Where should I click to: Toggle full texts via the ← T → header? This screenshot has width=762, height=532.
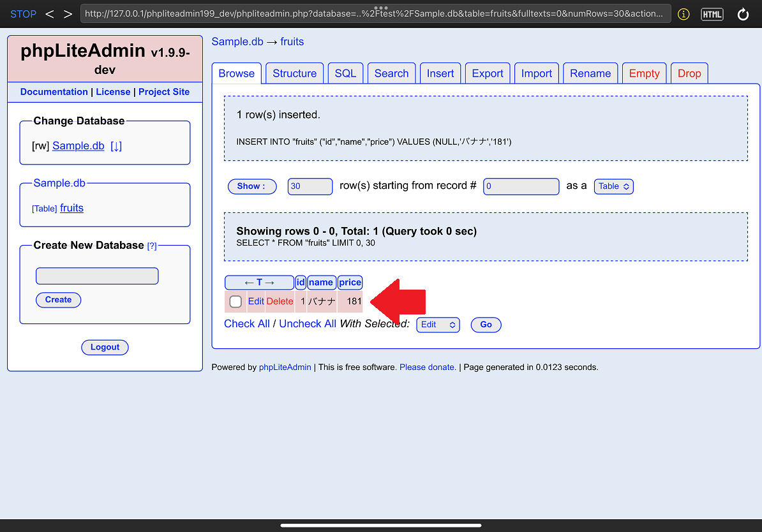(260, 283)
